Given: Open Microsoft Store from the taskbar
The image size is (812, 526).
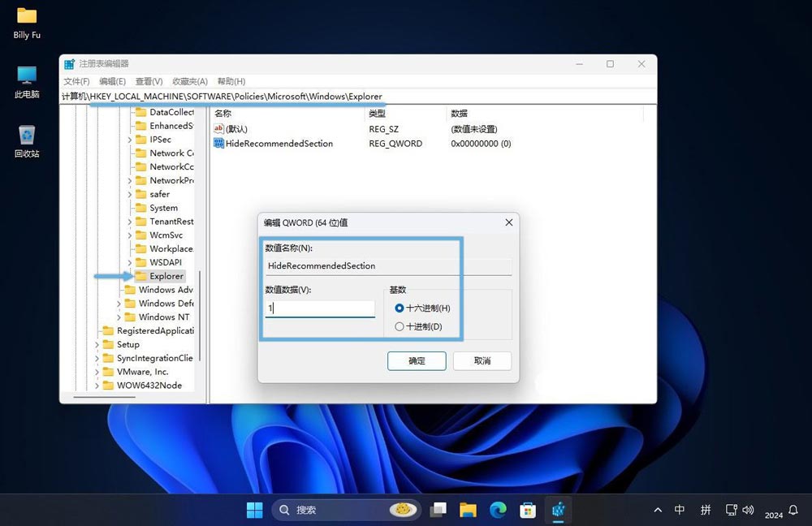Looking at the screenshot, I should tap(528, 510).
